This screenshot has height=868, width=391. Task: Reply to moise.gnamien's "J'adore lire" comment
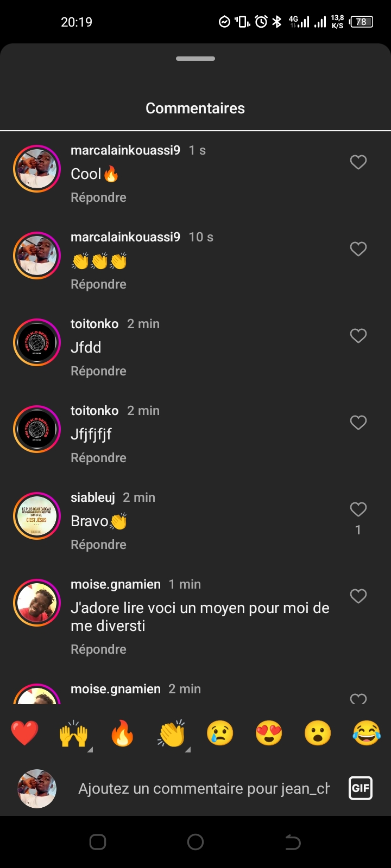coord(98,649)
